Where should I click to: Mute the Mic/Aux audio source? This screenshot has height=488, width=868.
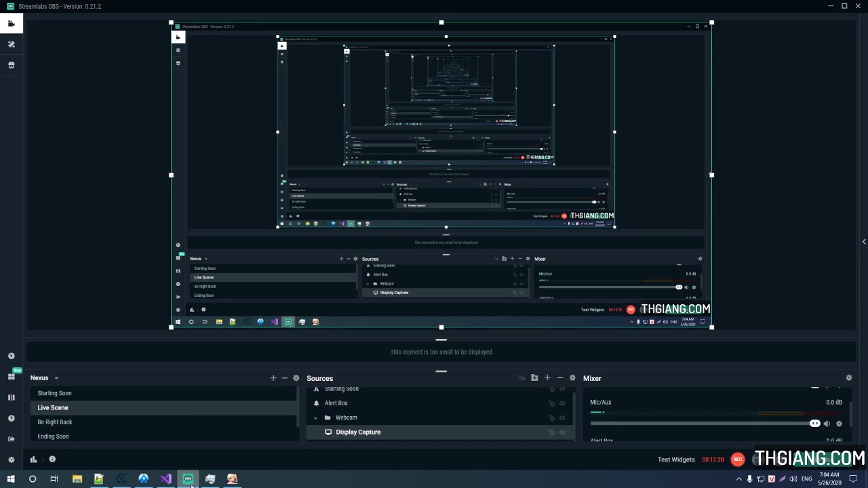(827, 424)
